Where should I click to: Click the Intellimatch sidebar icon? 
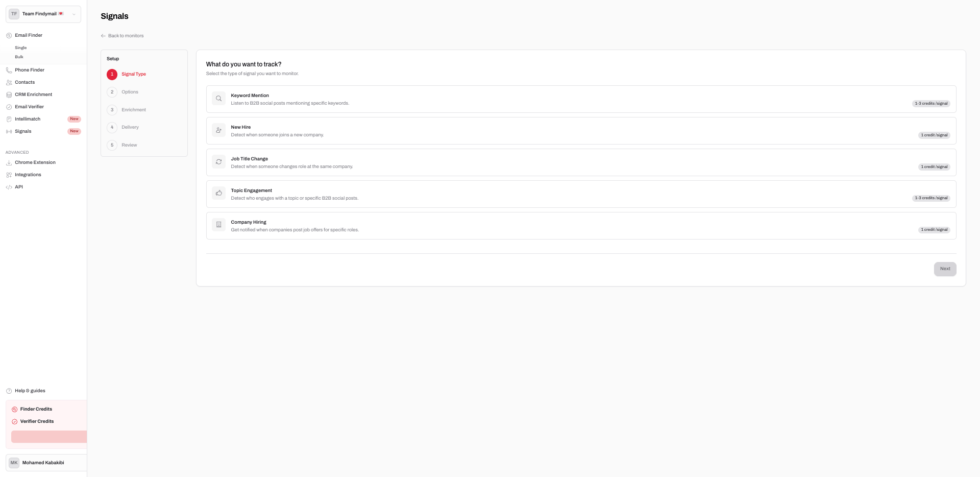(x=9, y=120)
